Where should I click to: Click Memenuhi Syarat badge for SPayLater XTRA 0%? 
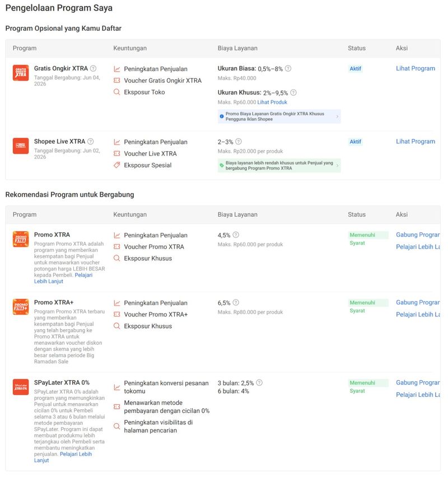pos(368,387)
